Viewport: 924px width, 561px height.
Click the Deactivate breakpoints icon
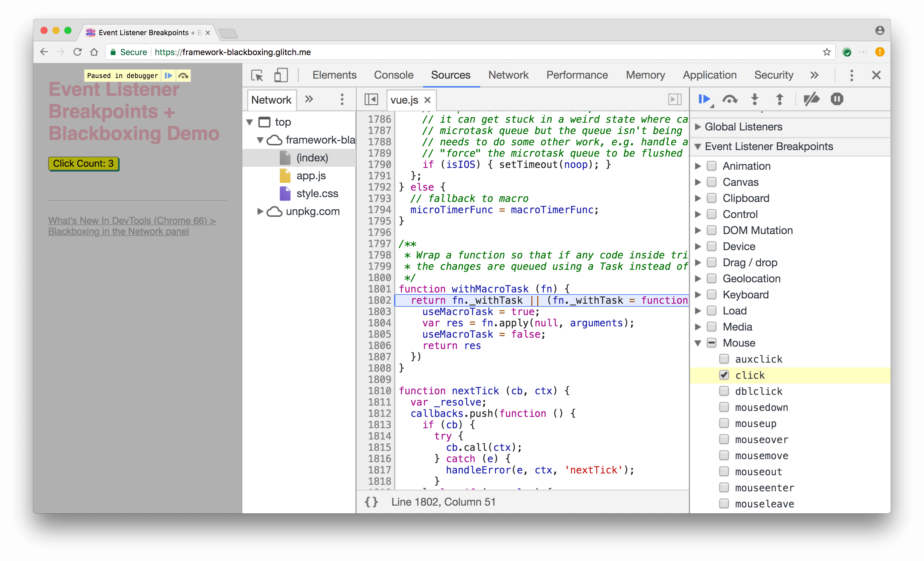(811, 99)
